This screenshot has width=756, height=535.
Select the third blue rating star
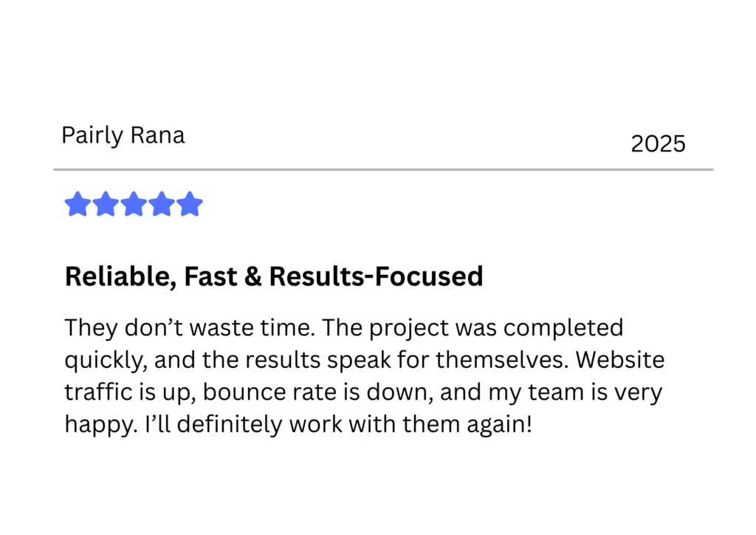[134, 203]
